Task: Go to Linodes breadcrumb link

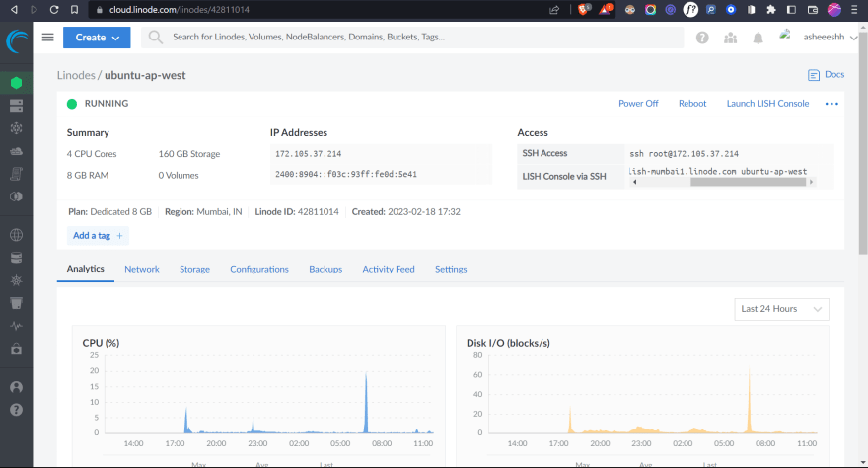Action: coord(76,75)
